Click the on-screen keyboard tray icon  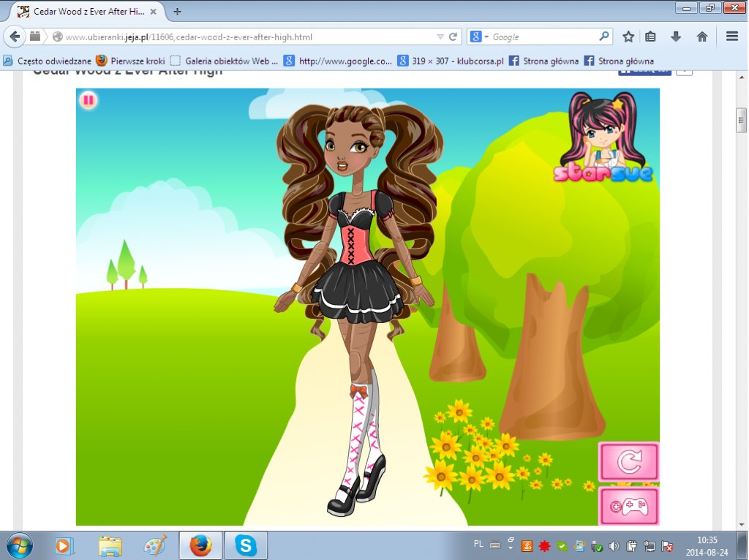point(495,544)
